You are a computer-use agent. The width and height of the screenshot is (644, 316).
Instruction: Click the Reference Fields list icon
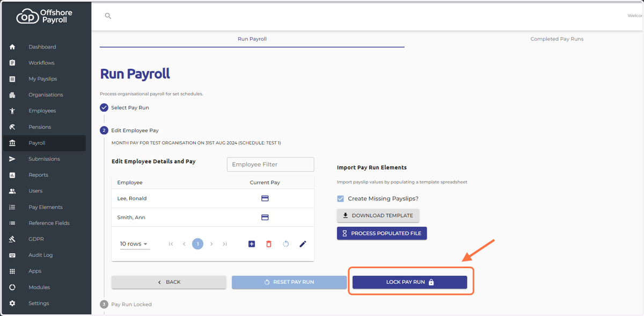click(x=12, y=223)
